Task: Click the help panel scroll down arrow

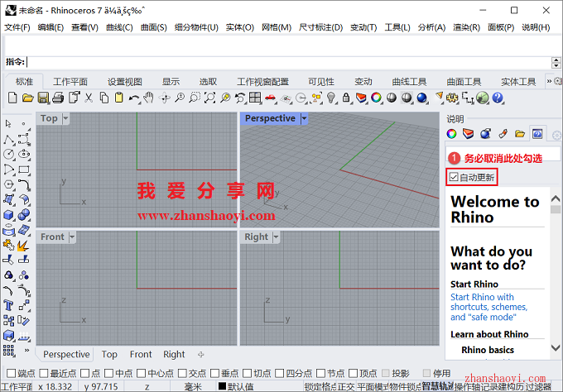Action: 556,347
